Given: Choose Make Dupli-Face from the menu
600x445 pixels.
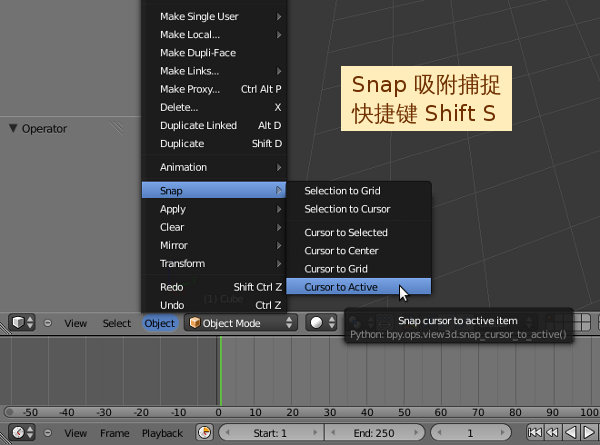Looking at the screenshot, I should coord(214,53).
